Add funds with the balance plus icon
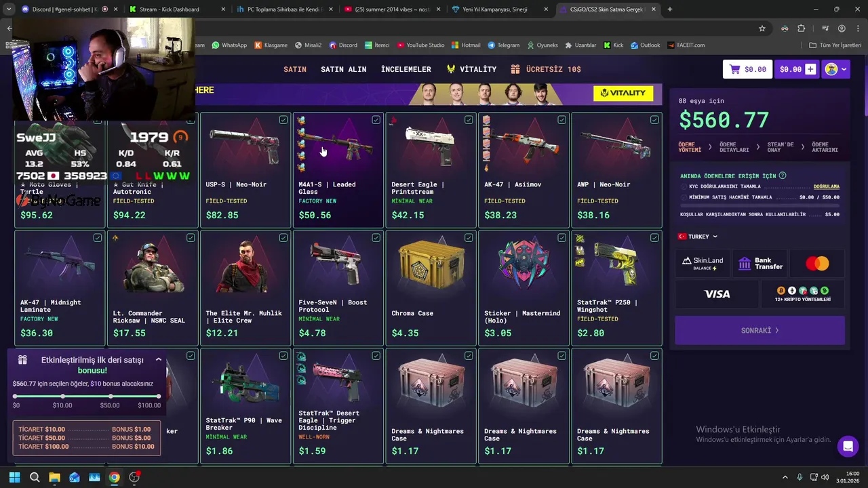868x488 pixels. coord(810,69)
